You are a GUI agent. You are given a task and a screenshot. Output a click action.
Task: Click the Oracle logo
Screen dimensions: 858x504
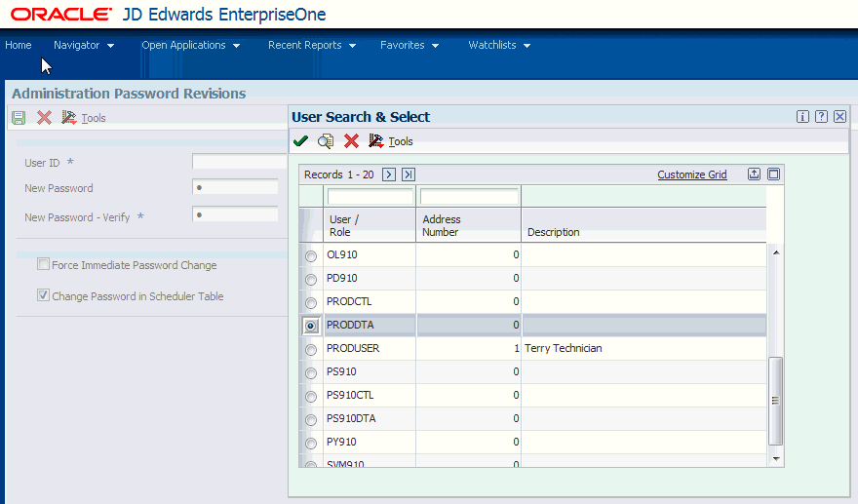61,15
